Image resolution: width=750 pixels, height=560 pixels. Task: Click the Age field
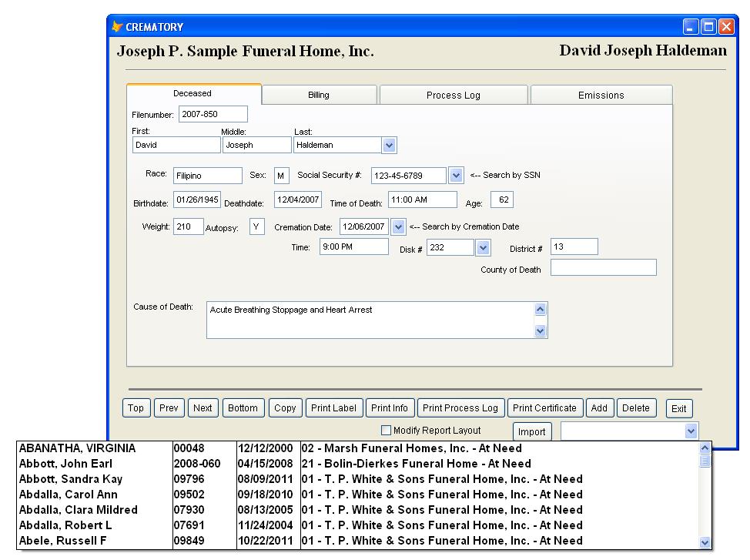[x=502, y=200]
